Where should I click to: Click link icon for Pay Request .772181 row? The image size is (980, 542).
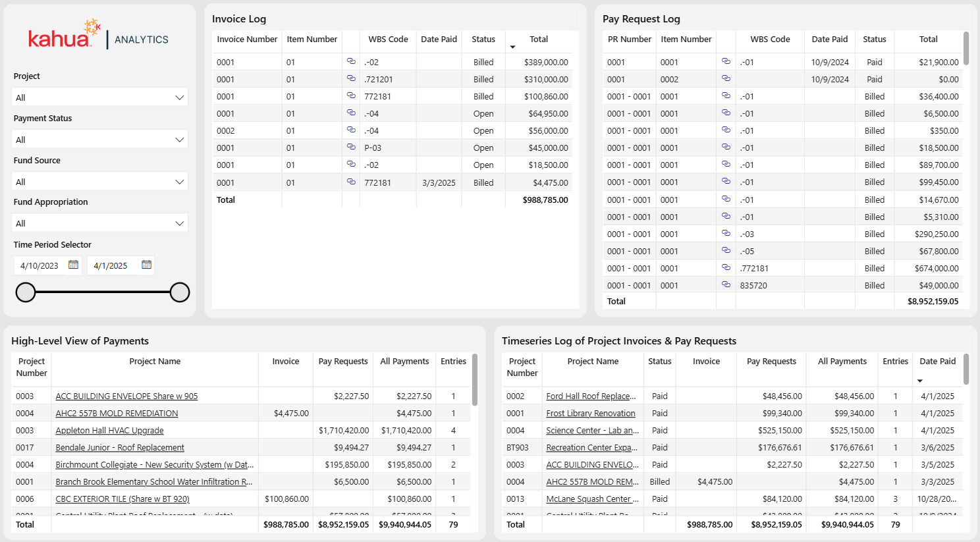(726, 268)
